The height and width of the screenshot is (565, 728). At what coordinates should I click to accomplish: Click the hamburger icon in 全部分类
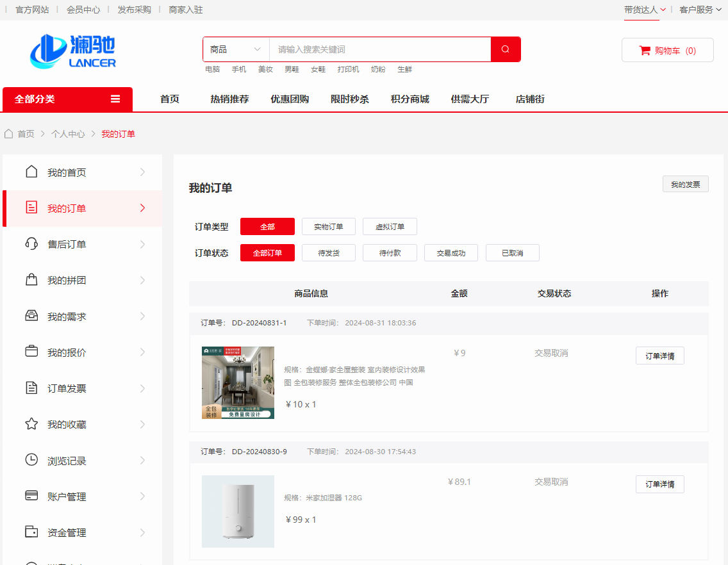(115, 99)
